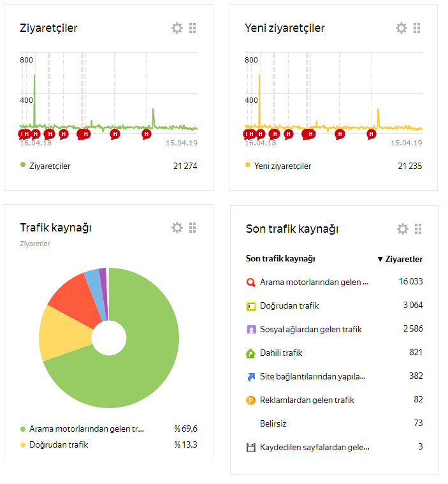Screen dimensions: 448x484
Task: Open the Doğrudan trafik row in table
Action: [x=334, y=306]
